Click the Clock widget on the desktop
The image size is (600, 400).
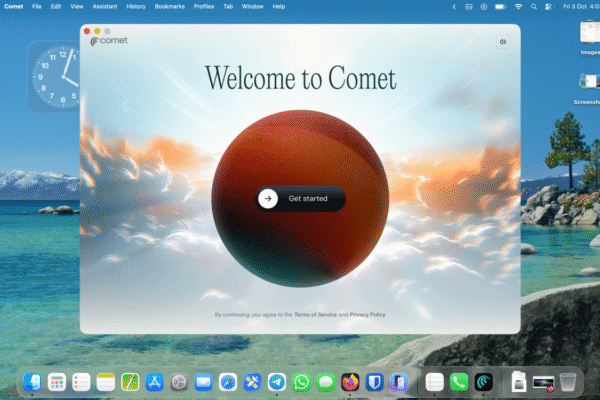click(x=54, y=77)
